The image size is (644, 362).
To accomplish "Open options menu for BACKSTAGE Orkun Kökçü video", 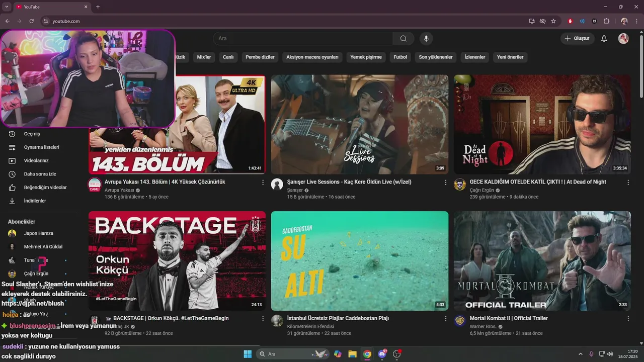I will coord(263,318).
